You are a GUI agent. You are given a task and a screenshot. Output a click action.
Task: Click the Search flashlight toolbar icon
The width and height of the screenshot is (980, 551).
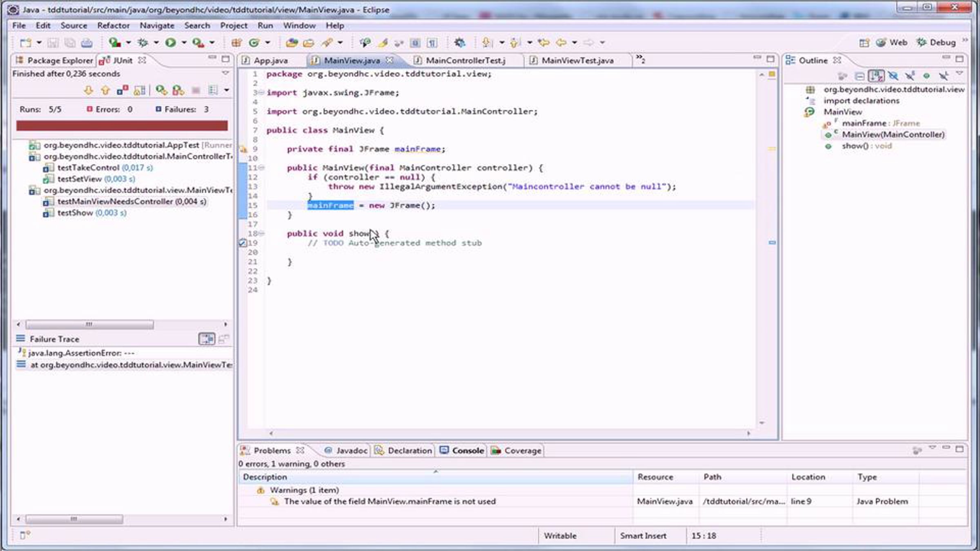pos(327,42)
